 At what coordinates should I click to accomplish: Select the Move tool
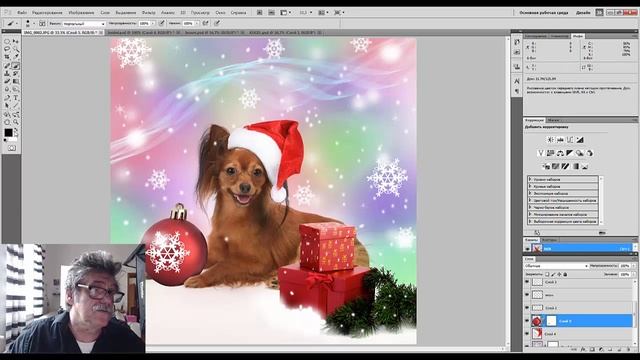(16, 42)
